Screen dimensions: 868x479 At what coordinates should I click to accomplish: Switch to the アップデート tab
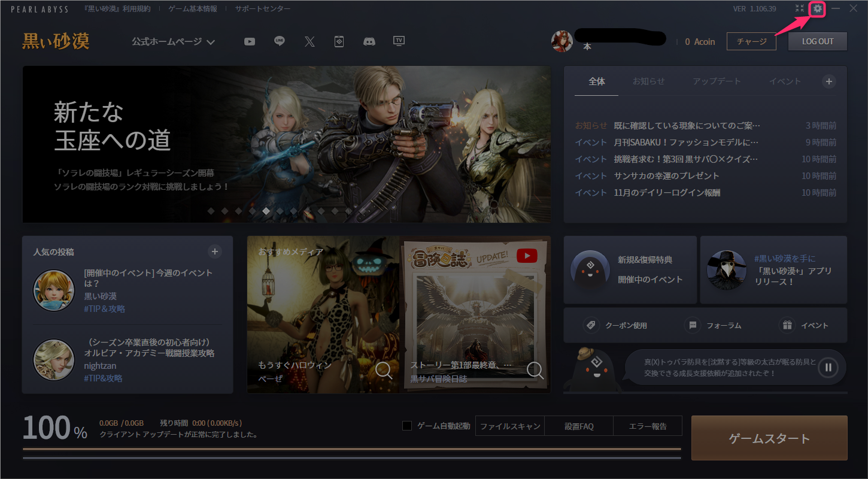[717, 81]
